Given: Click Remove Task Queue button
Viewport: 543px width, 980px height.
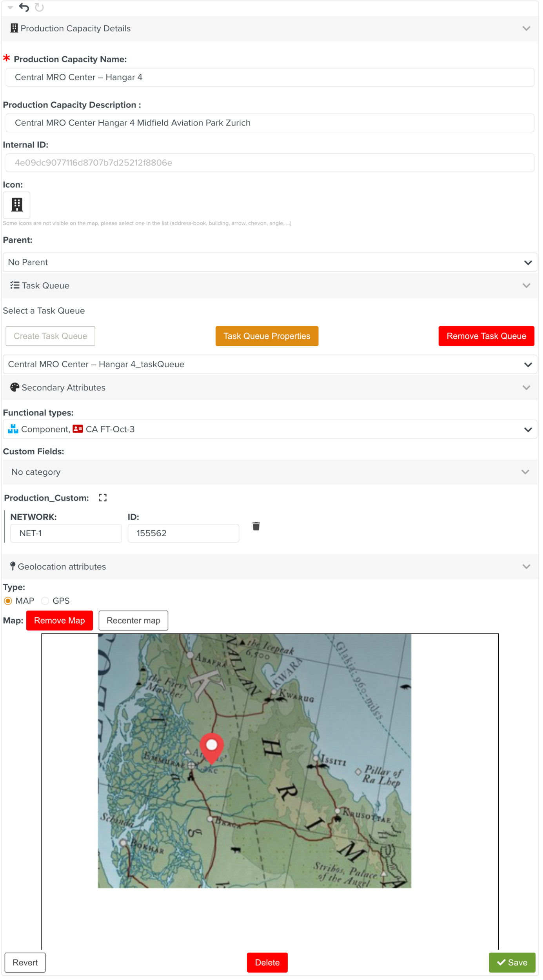Looking at the screenshot, I should click(x=486, y=336).
